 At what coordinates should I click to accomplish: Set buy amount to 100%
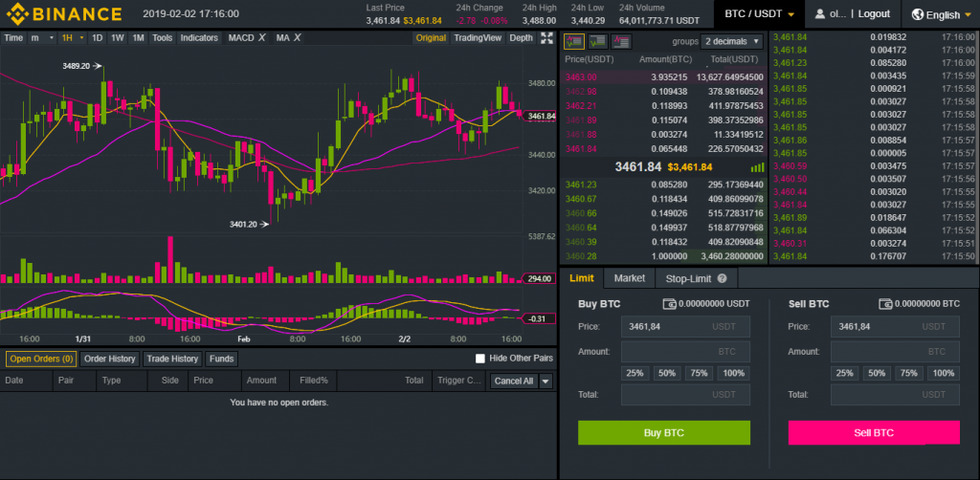tap(734, 373)
